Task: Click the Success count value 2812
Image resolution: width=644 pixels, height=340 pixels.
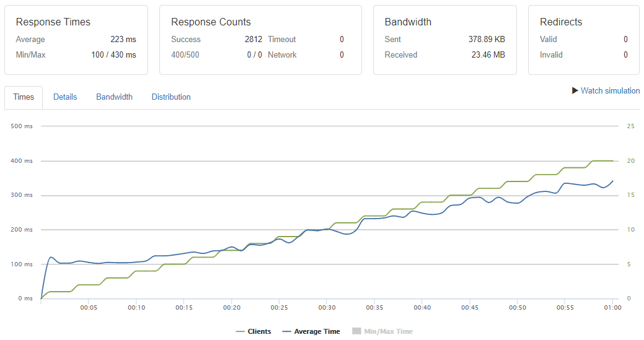Action: (x=254, y=40)
